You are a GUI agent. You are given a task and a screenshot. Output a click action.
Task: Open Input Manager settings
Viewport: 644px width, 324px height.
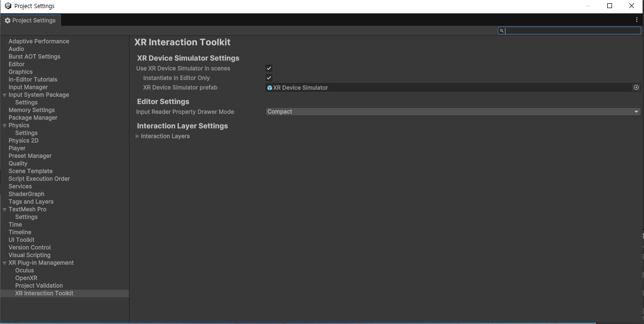pyautogui.click(x=28, y=87)
